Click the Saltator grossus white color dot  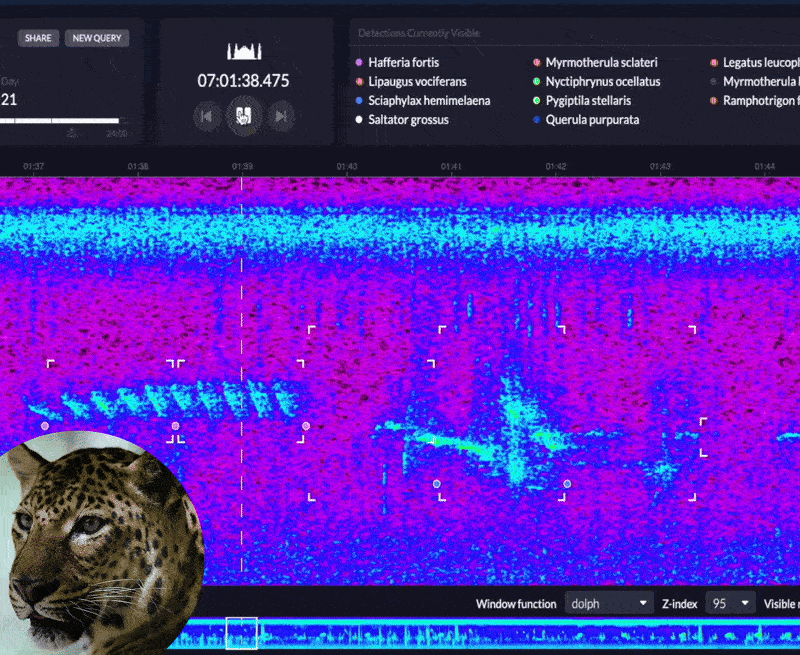coord(359,119)
